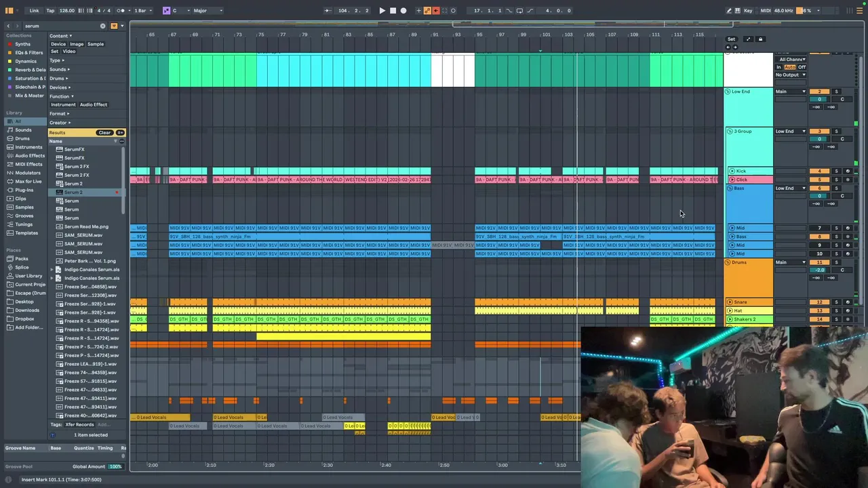Viewport: 868px width, 488px height.
Task: Click the optimize arrangement height icon
Action: (748, 39)
